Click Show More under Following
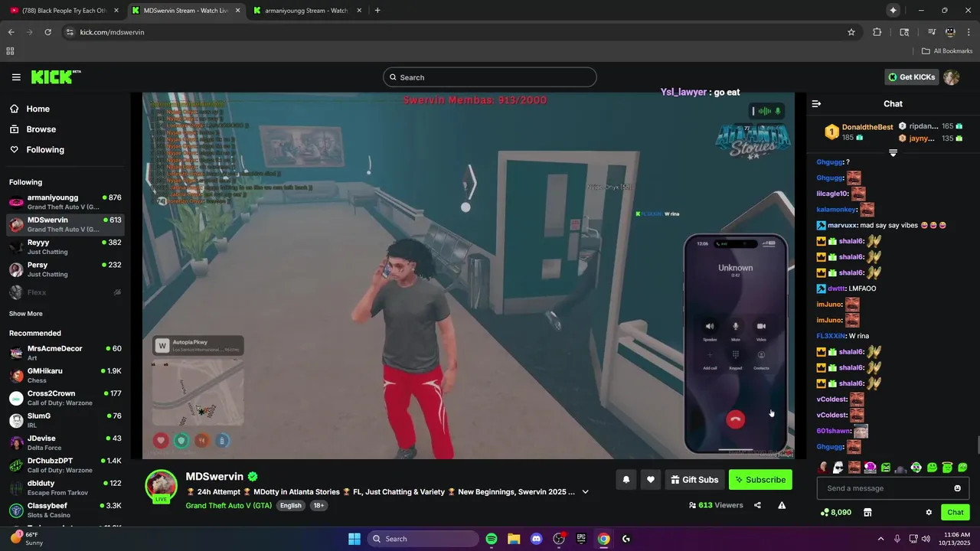The image size is (980, 551). pos(25,314)
